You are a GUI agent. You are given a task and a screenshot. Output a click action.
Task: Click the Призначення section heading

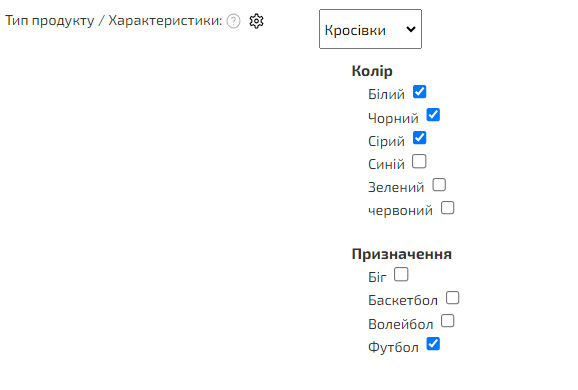(401, 254)
